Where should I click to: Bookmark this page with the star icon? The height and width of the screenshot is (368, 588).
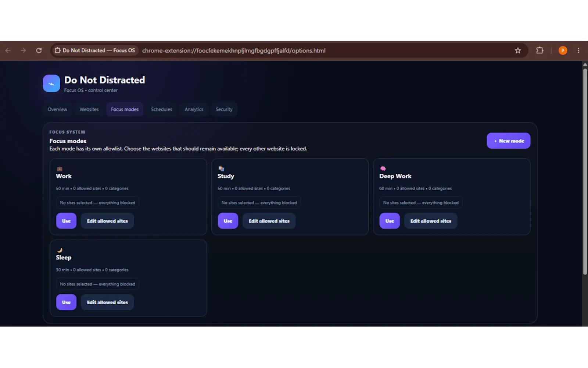[x=518, y=50]
